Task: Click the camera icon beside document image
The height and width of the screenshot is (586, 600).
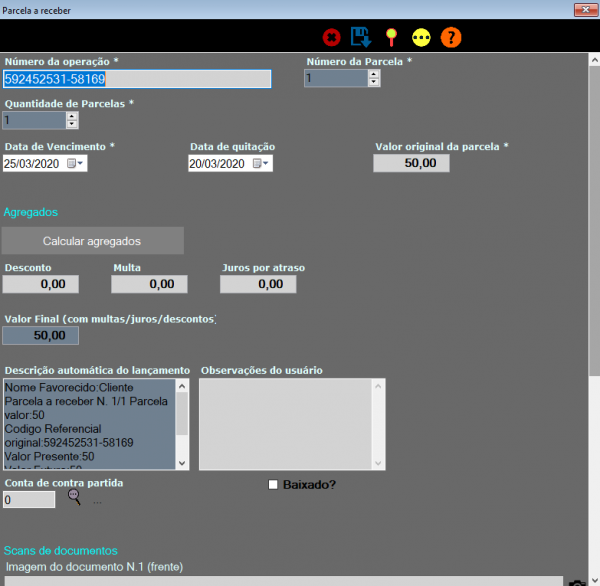Action: coord(577,581)
